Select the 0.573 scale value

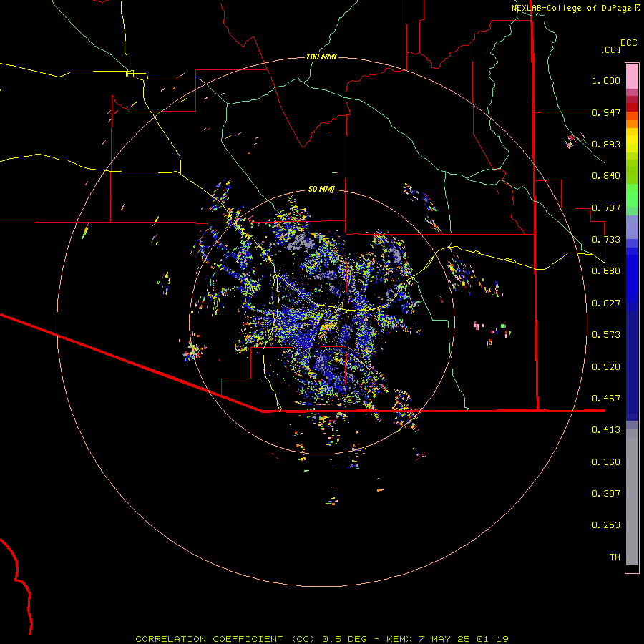pos(606,335)
